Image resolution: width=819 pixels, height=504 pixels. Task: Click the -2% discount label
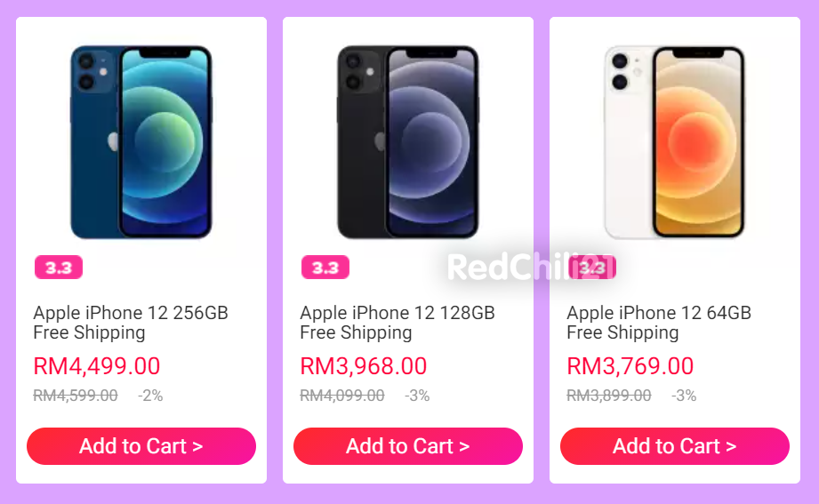(150, 396)
